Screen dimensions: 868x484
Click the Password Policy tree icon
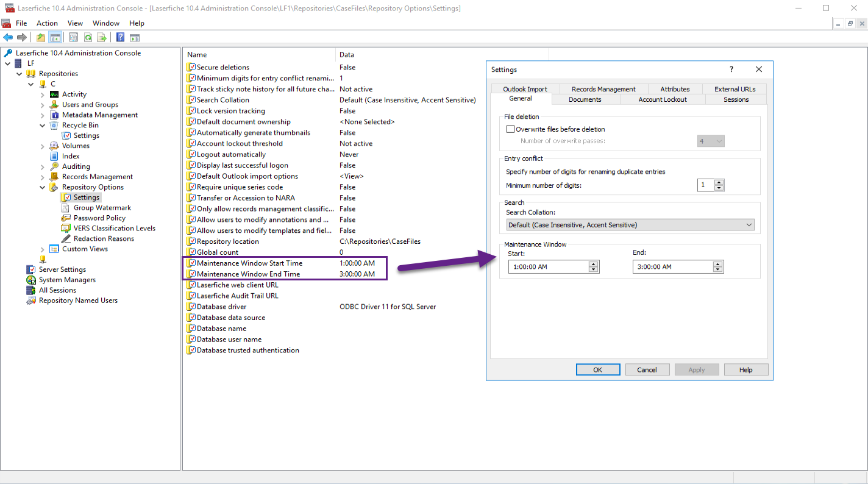coord(66,218)
